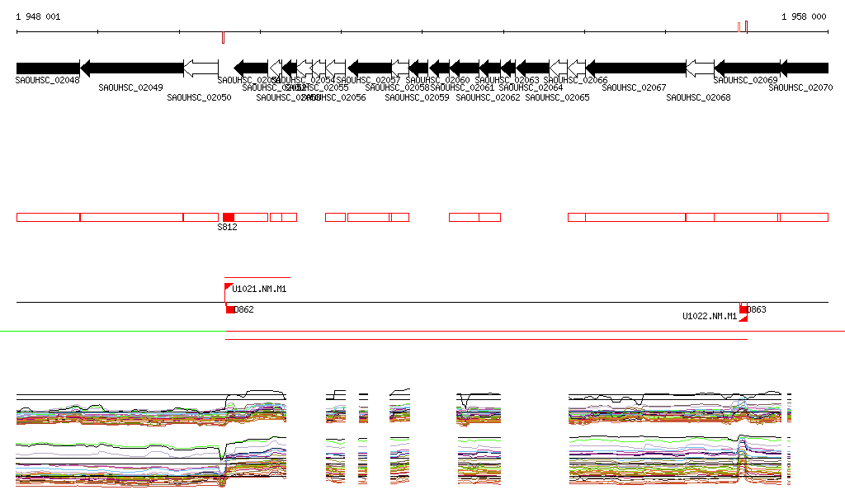
Task: Select the red outlined box under SAOUHSC_02049
Action: [x=131, y=217]
